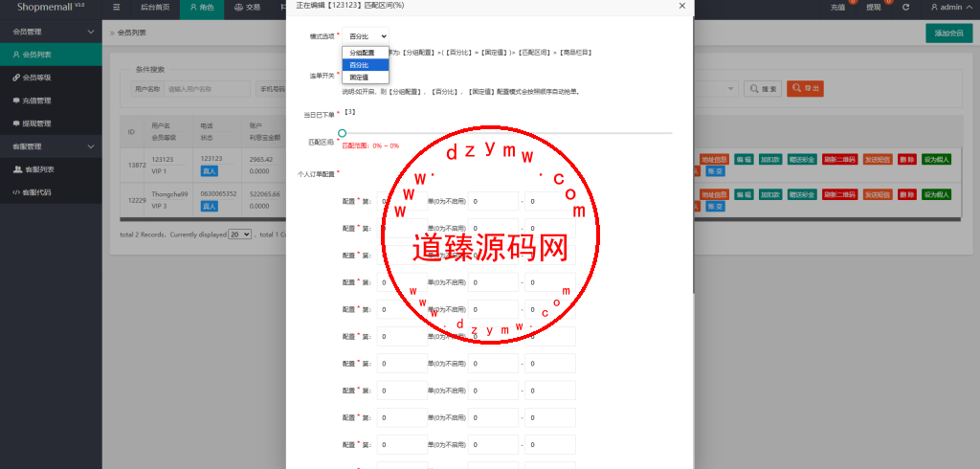Click 会员列表 breadcrumb text
Viewport: 980px width, 469px height.
(131, 33)
